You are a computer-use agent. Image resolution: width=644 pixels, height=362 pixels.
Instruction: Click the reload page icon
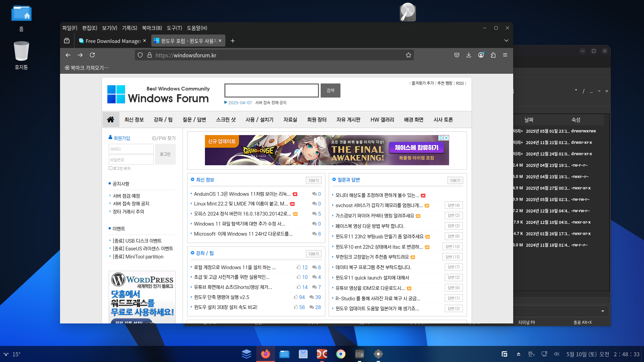(92, 55)
